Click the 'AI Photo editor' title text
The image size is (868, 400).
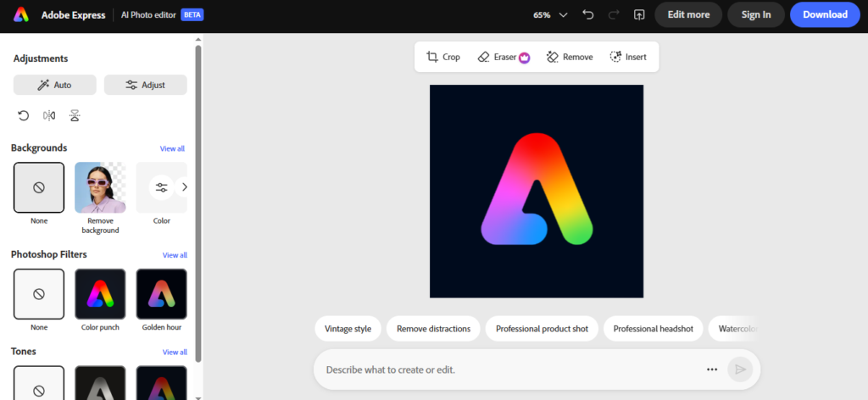[x=148, y=15]
